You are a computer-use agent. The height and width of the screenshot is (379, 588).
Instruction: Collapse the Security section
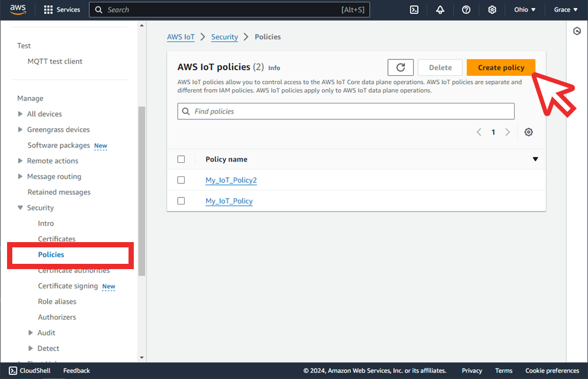click(x=21, y=208)
